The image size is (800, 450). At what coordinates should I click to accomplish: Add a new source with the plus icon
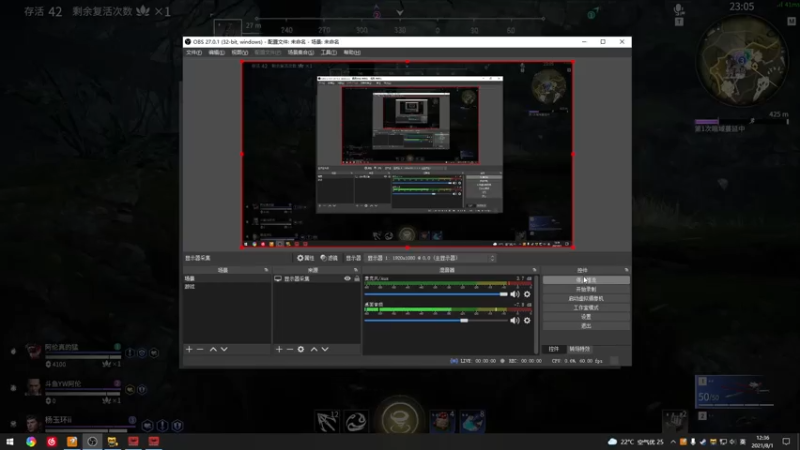279,349
